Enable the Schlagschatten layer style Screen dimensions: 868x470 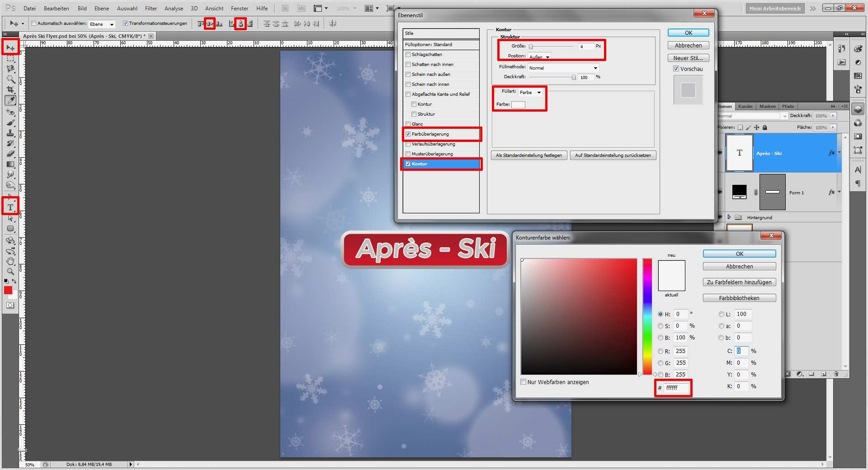(x=408, y=54)
